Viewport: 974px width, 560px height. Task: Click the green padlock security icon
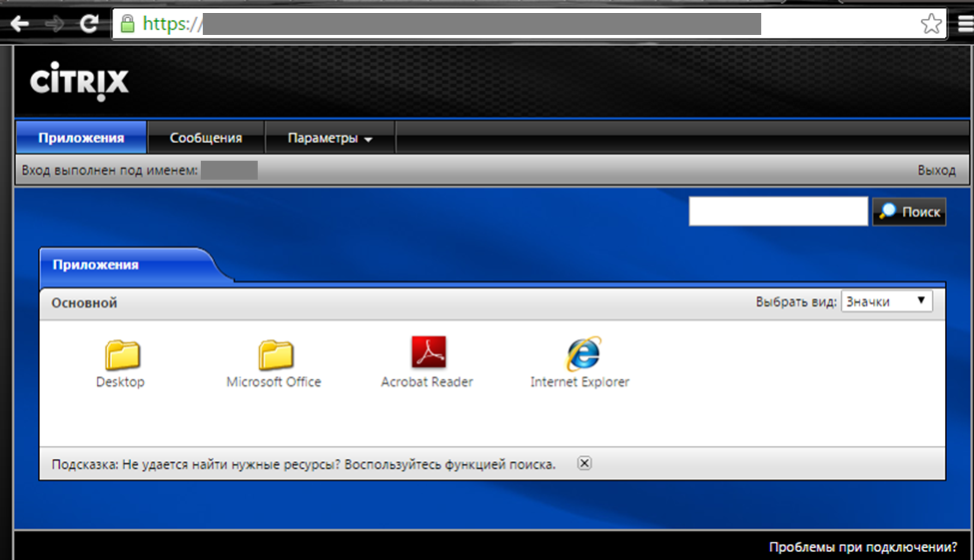click(x=127, y=24)
